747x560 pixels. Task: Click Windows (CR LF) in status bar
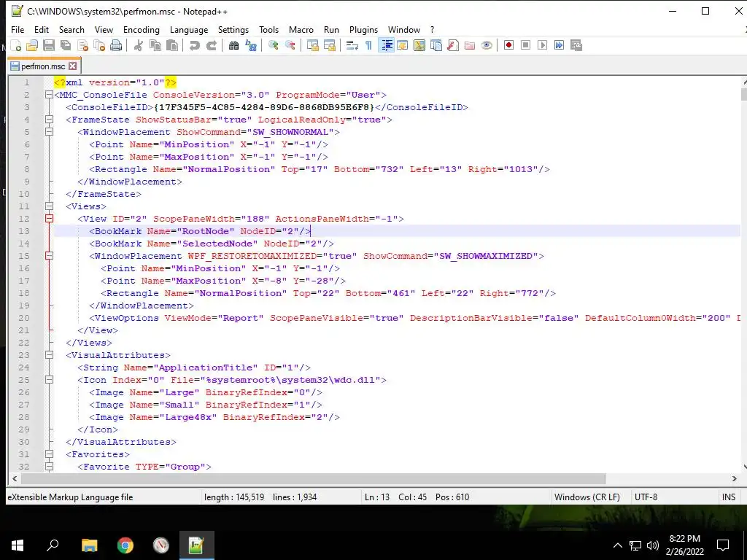click(x=587, y=497)
